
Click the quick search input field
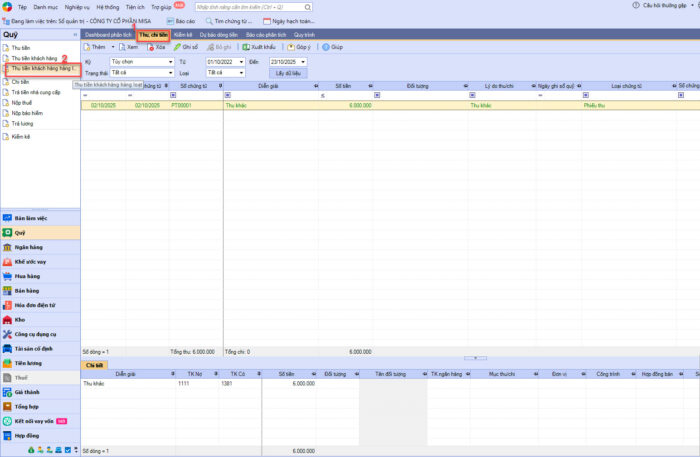point(250,6)
